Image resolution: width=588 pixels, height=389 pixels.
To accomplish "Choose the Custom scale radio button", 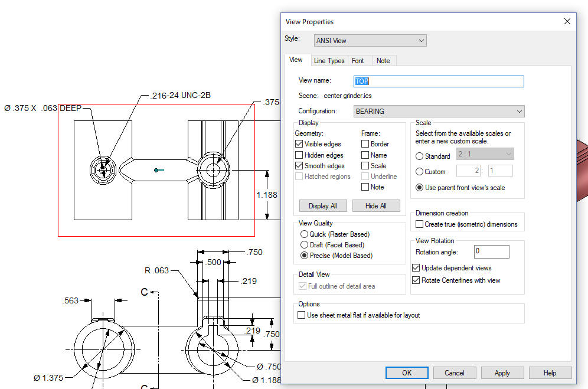I will [420, 172].
